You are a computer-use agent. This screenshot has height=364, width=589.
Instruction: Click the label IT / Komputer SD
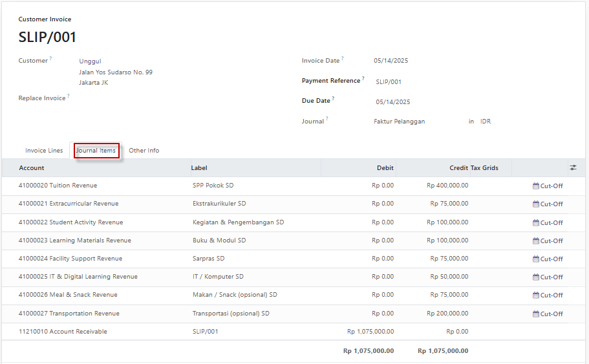(218, 276)
